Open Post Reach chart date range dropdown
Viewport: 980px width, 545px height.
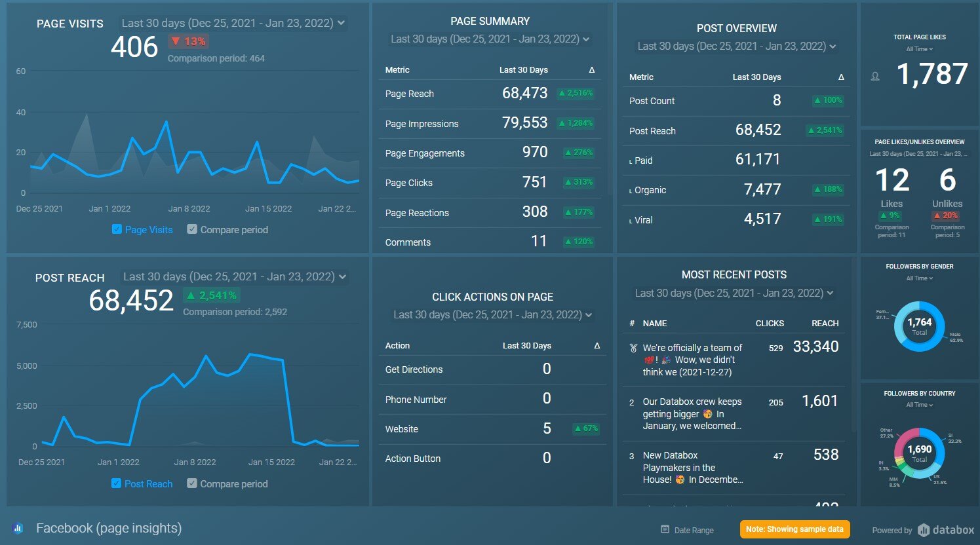[235, 276]
